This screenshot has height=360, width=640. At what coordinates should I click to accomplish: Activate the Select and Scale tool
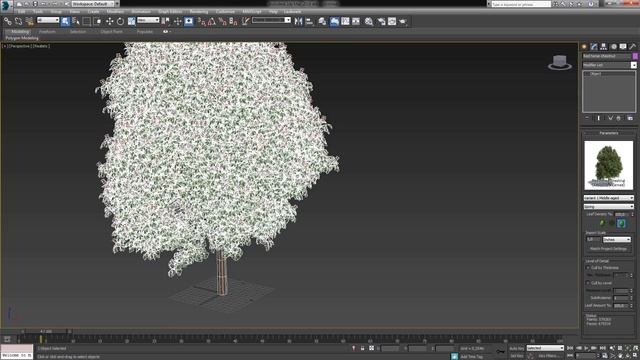tap(131, 21)
